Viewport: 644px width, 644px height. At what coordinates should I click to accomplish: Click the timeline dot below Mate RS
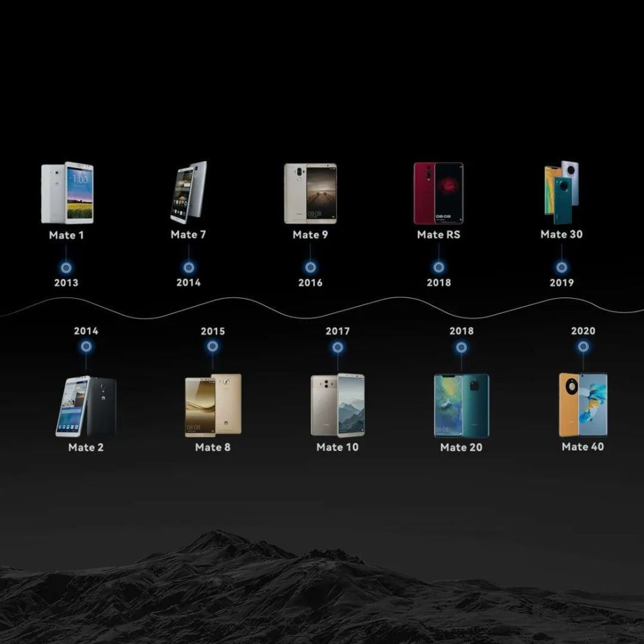click(x=439, y=267)
